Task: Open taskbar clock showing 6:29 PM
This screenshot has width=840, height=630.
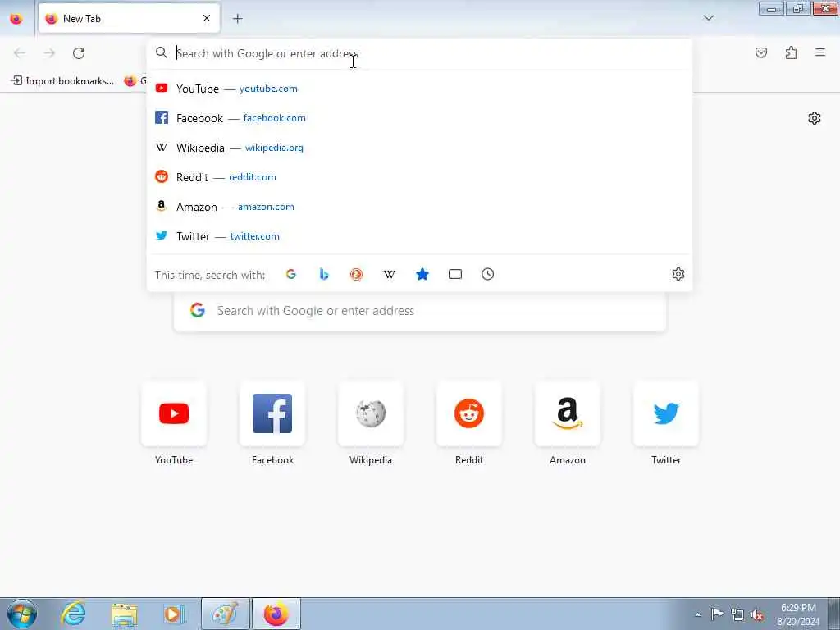Action: 797,614
